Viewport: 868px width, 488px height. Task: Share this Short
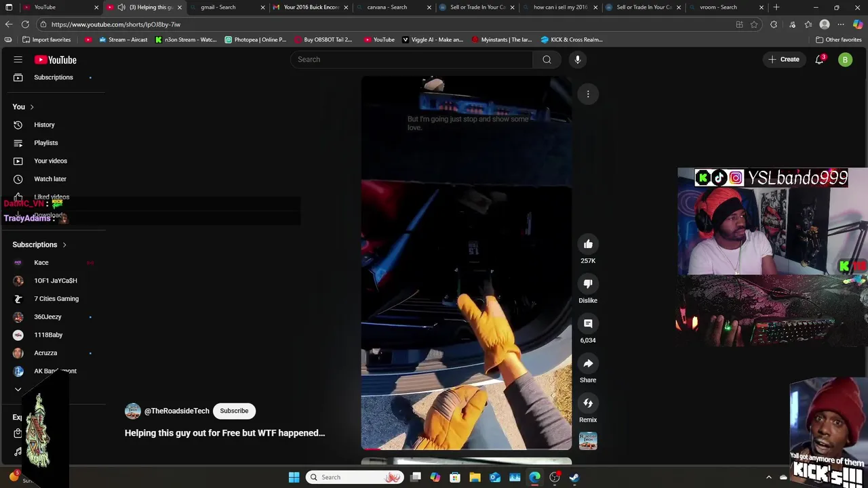pyautogui.click(x=588, y=363)
